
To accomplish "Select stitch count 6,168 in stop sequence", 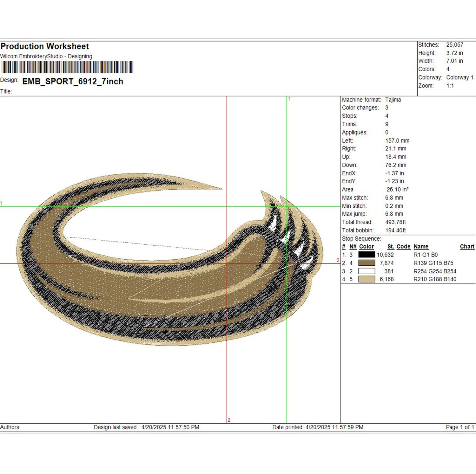I will point(387,279).
